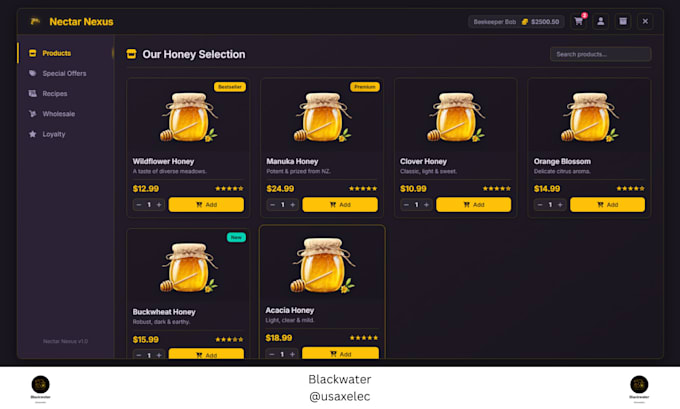680x409 pixels.
Task: Click the Manuka Honey star rating
Action: (363, 189)
